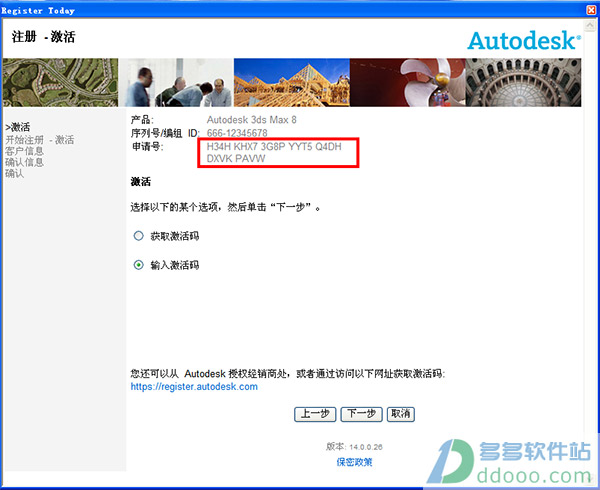The image size is (600, 490).
Task: Click the serial number 666-12345678
Action: 237,133
